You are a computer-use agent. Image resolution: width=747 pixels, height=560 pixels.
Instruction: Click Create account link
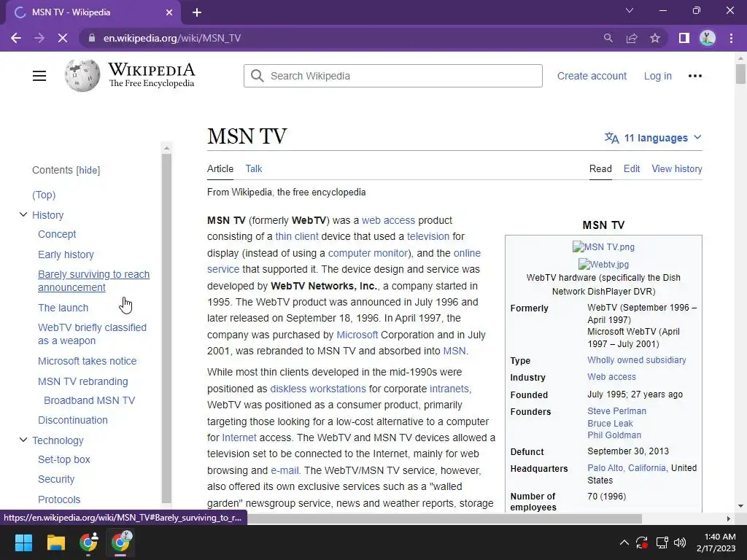592,76
